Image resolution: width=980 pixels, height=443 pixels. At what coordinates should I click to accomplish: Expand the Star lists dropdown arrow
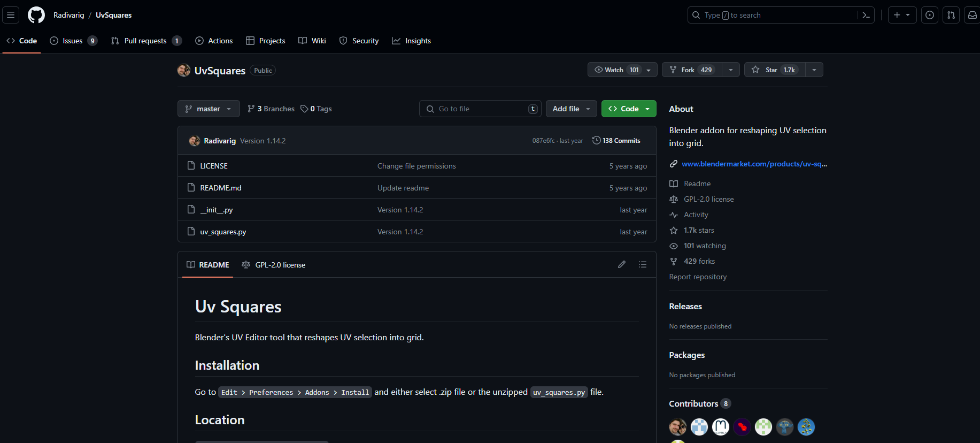[814, 70]
